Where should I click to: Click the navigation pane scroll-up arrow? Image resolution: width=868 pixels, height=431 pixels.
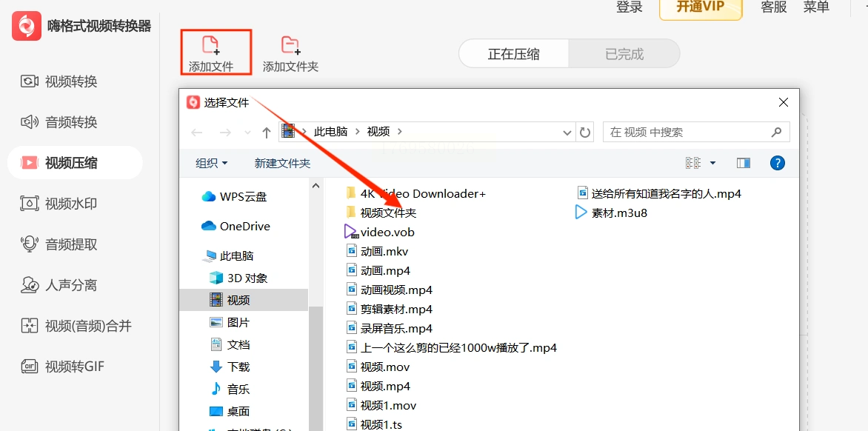pyautogui.click(x=316, y=186)
